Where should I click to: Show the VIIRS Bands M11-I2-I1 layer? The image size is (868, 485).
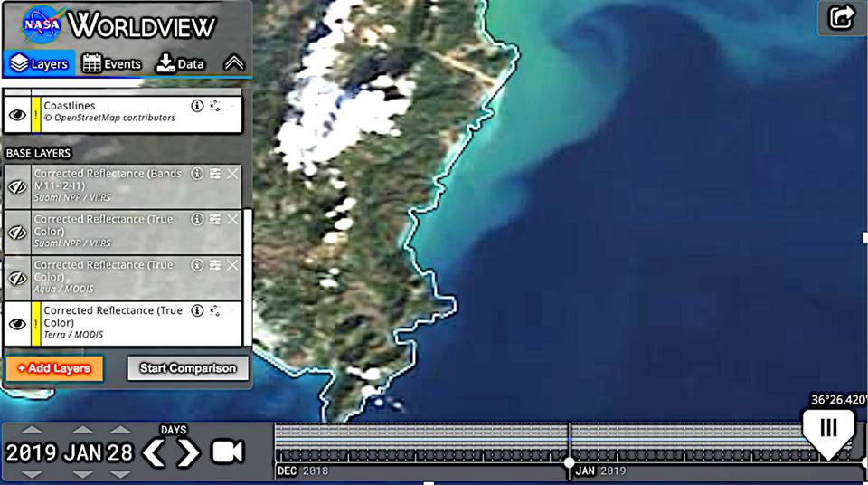(17, 186)
